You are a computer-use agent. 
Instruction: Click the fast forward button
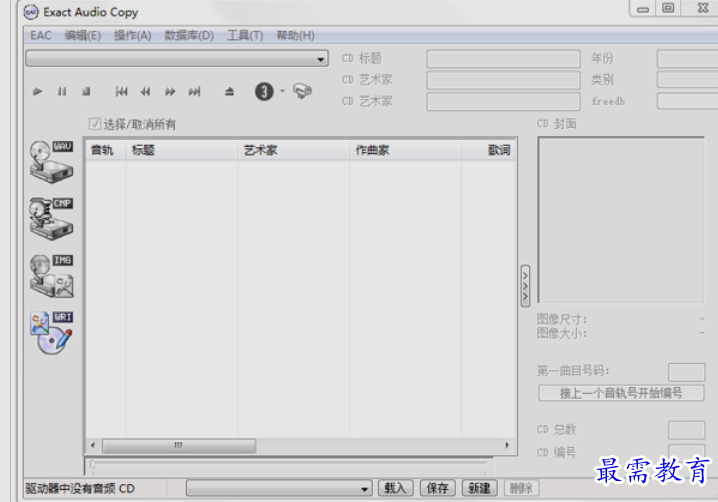click(x=170, y=92)
